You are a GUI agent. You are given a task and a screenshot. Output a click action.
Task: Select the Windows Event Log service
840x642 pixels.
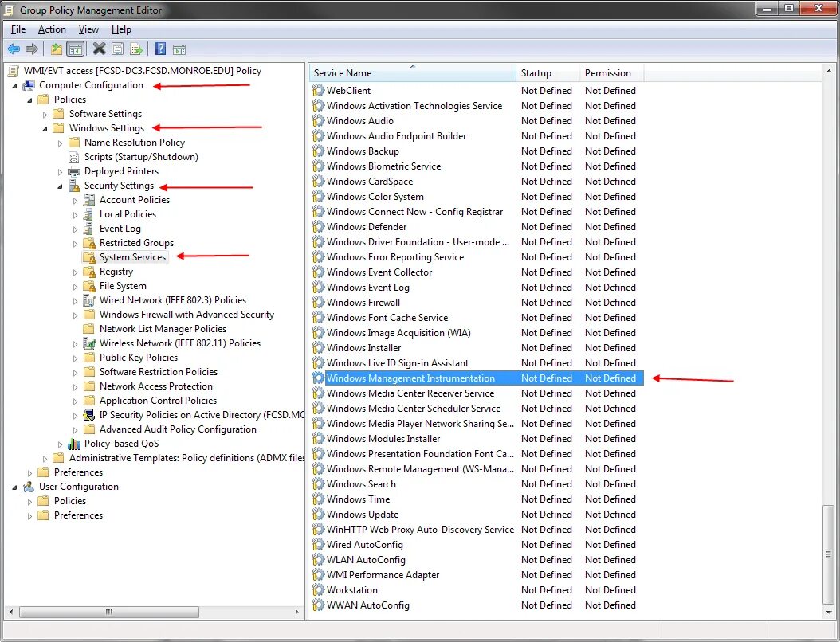click(x=477, y=288)
